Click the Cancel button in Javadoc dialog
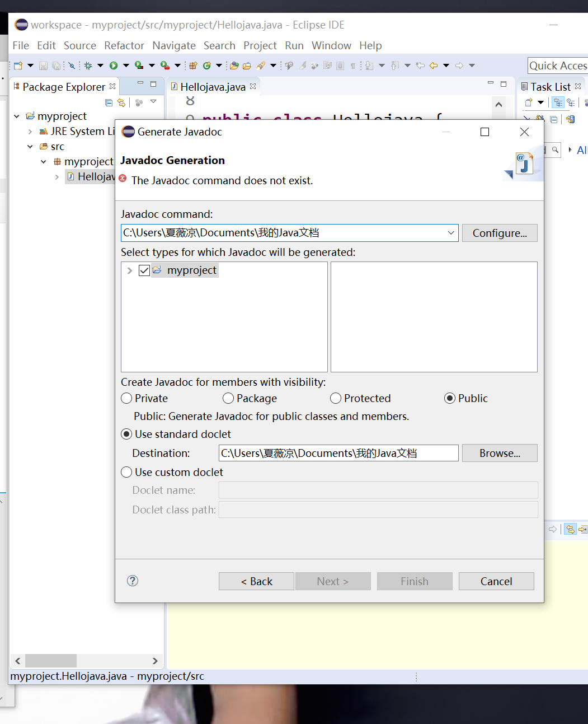This screenshot has width=588, height=724. 496,581
